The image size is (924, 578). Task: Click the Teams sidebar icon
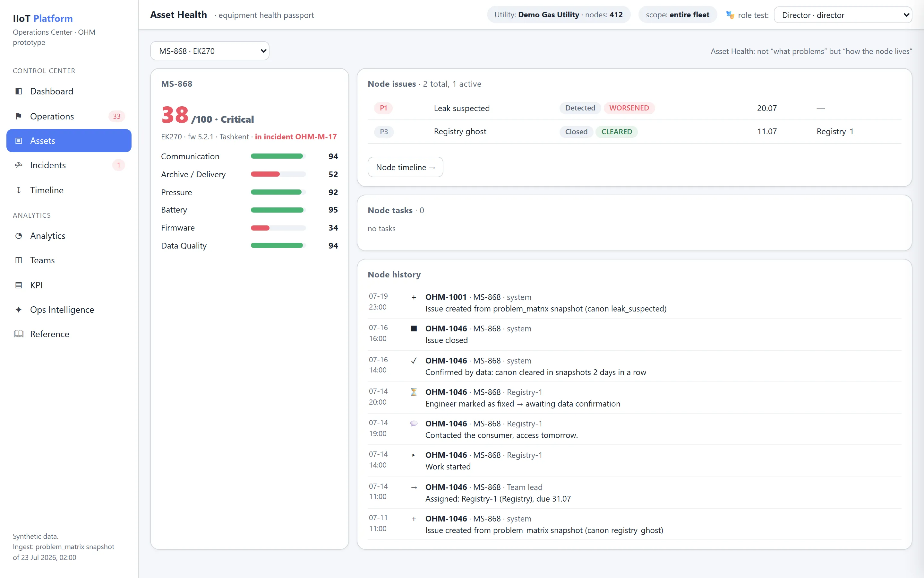(x=18, y=260)
